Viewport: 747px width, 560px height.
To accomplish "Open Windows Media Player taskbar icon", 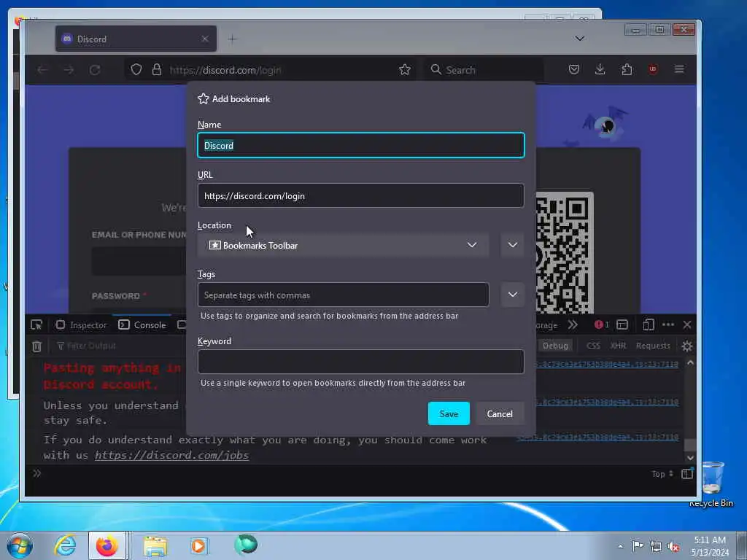I will [199, 545].
